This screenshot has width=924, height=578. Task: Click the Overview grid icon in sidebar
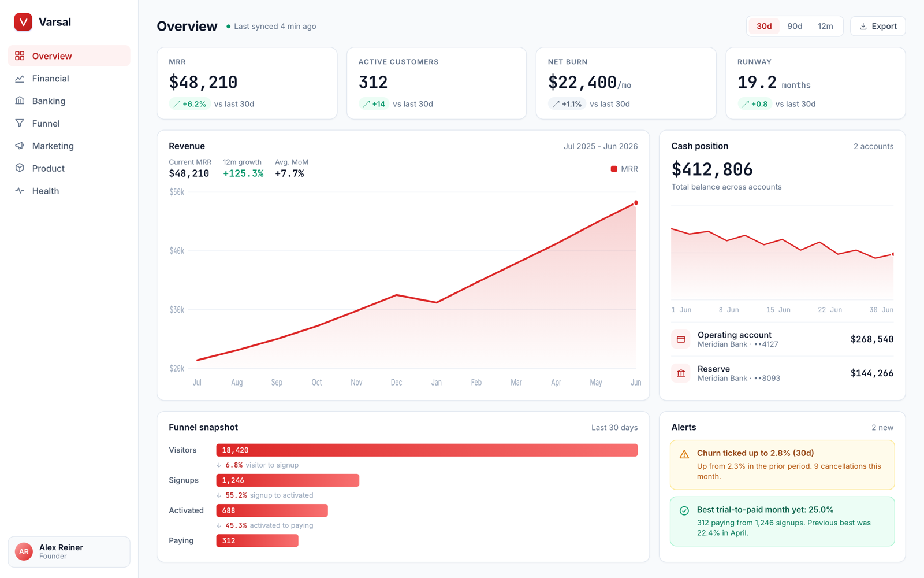point(20,56)
